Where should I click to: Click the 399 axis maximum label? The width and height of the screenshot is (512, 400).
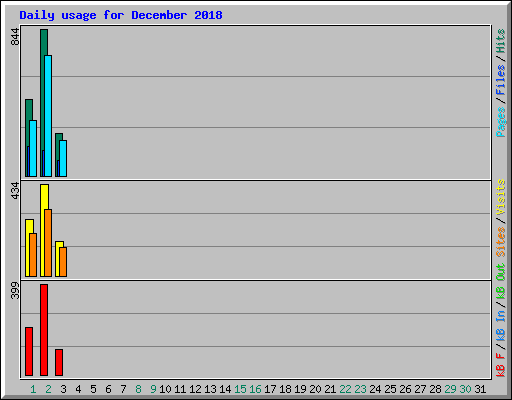tap(15, 290)
